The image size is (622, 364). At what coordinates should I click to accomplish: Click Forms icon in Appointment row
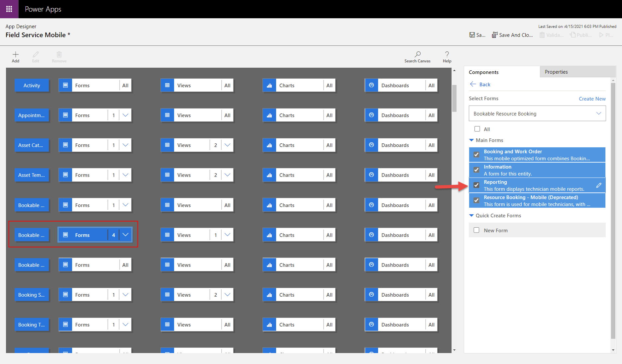tap(65, 115)
